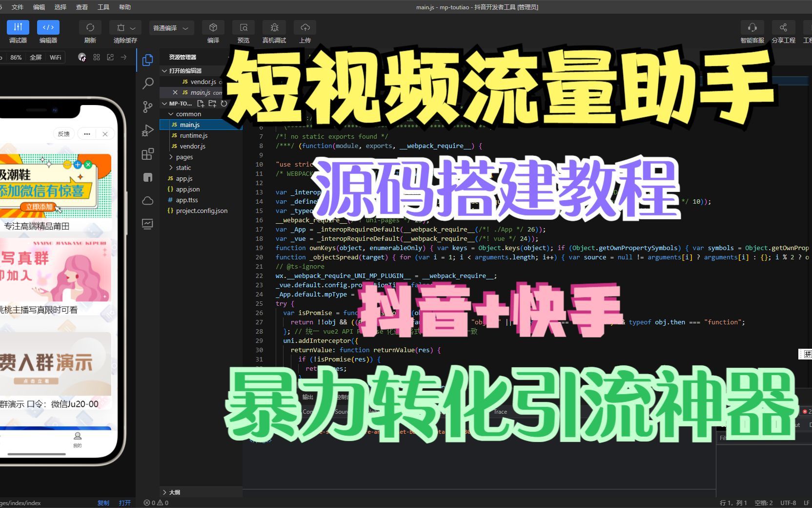The image size is (812, 508).
Task: Open the 编辑 menu
Action: [39, 7]
